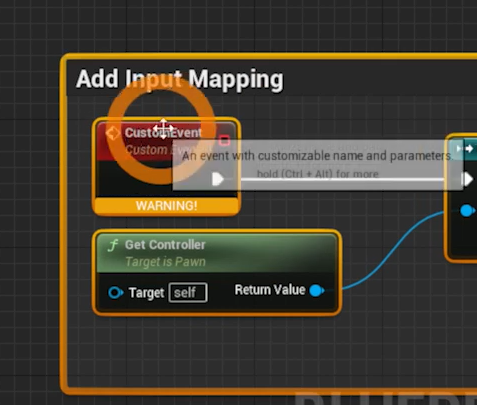Image resolution: width=477 pixels, height=405 pixels.
Task: Select the Get Controller node header
Action: click(217, 253)
